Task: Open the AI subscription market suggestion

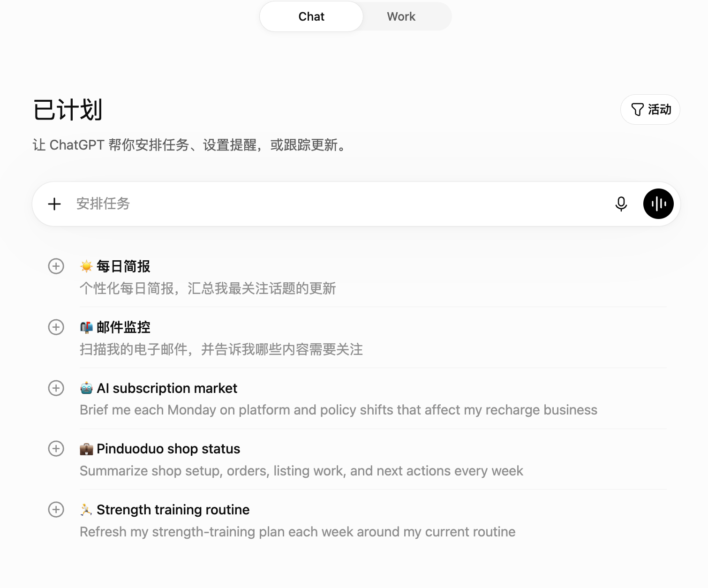Action: click(167, 388)
